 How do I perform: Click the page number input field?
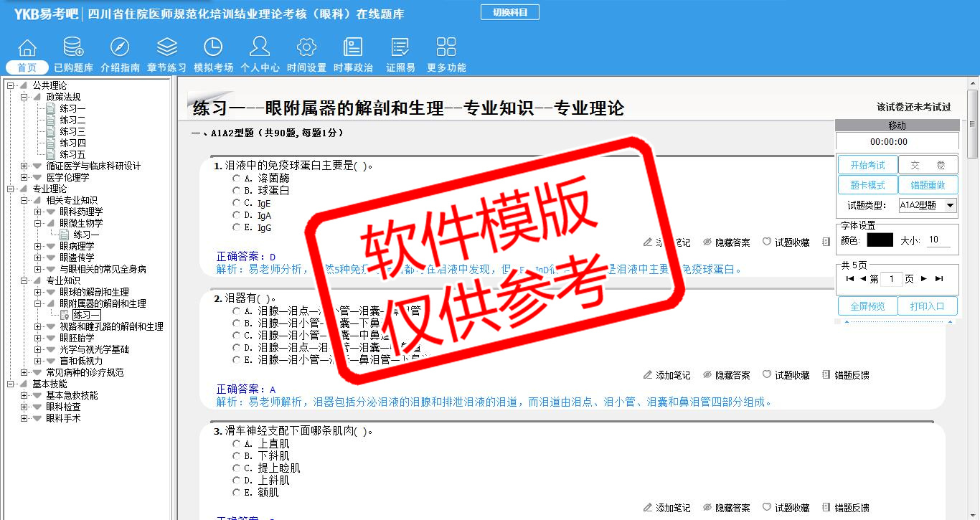[891, 279]
